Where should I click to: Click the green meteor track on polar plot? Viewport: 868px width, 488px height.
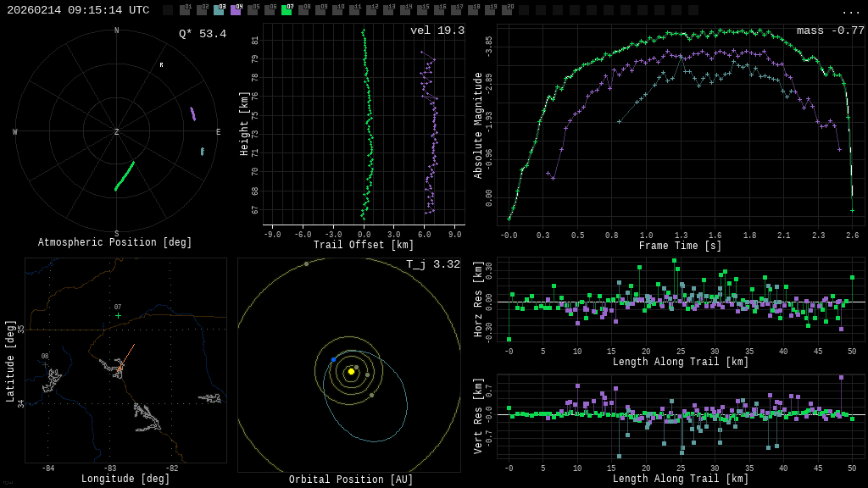tap(125, 175)
